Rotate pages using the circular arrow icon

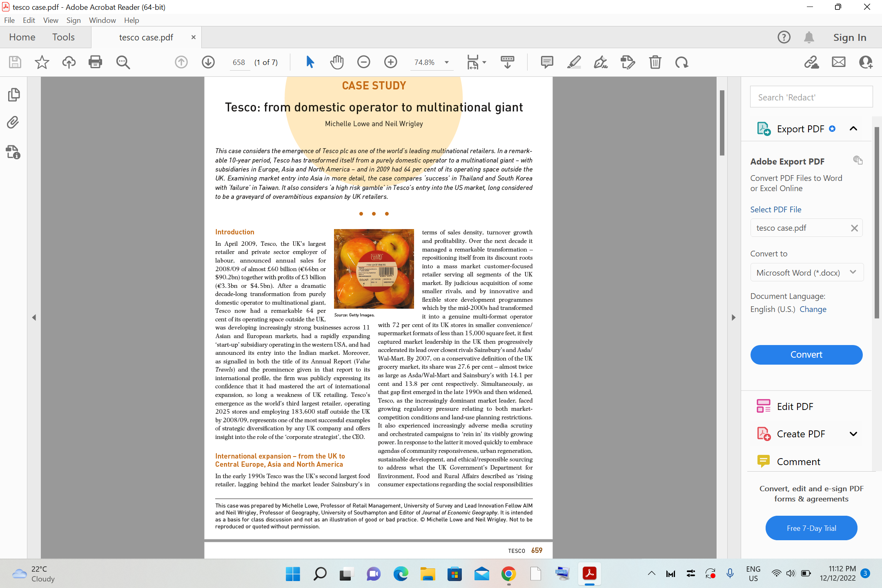pos(681,62)
